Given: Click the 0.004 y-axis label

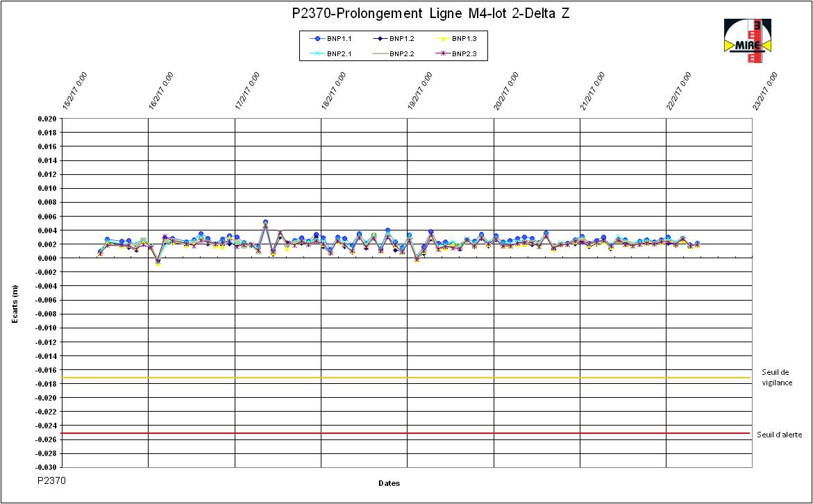Looking at the screenshot, I should 48,230.
